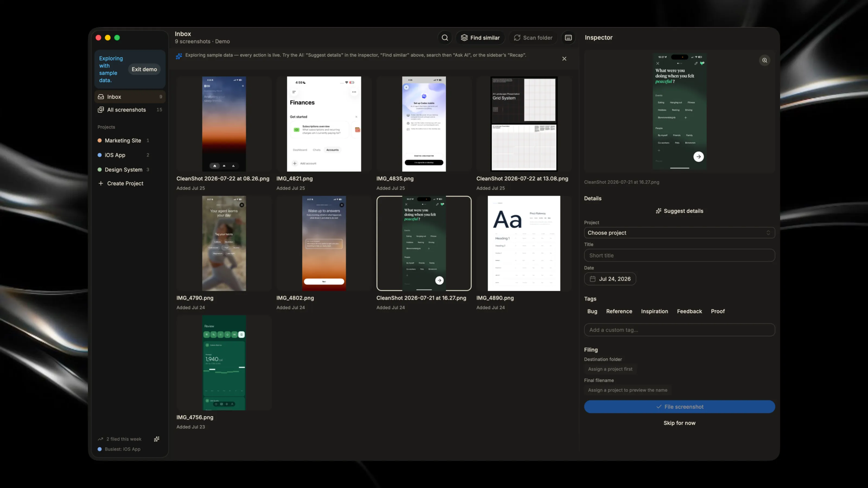Select the Marketing Site project
This screenshot has height=488, width=868.
tap(130, 140)
